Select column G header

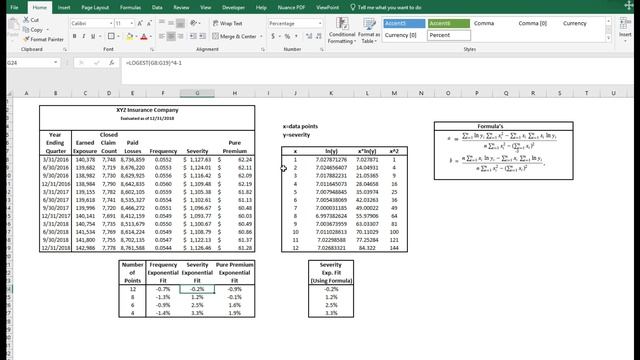click(197, 93)
